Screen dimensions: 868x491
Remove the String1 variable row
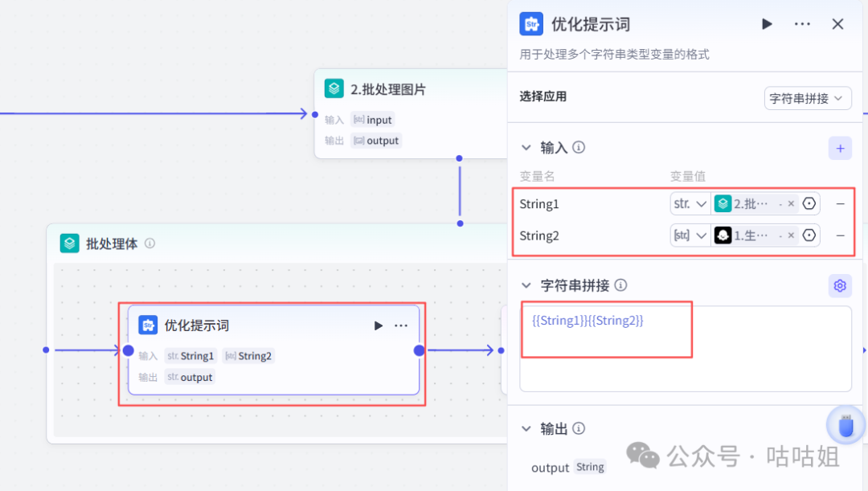click(x=839, y=203)
